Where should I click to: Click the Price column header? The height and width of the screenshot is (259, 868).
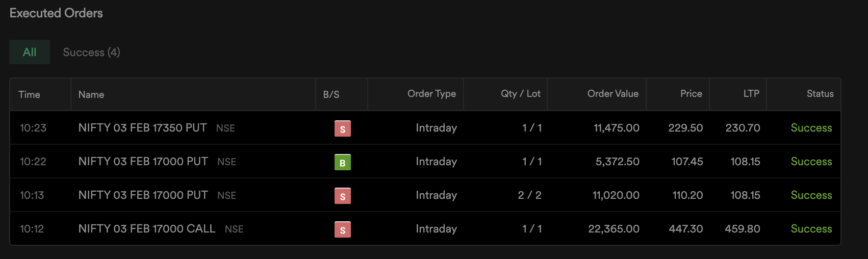691,93
